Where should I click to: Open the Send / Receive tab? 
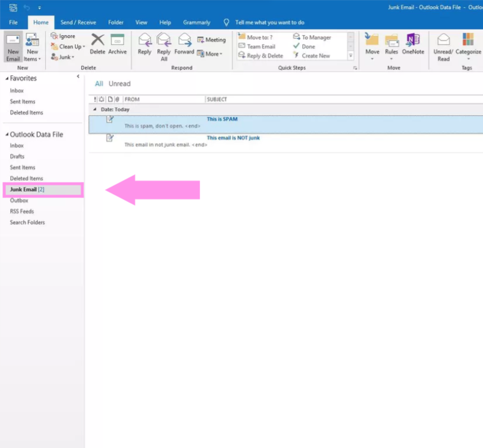[x=78, y=22]
